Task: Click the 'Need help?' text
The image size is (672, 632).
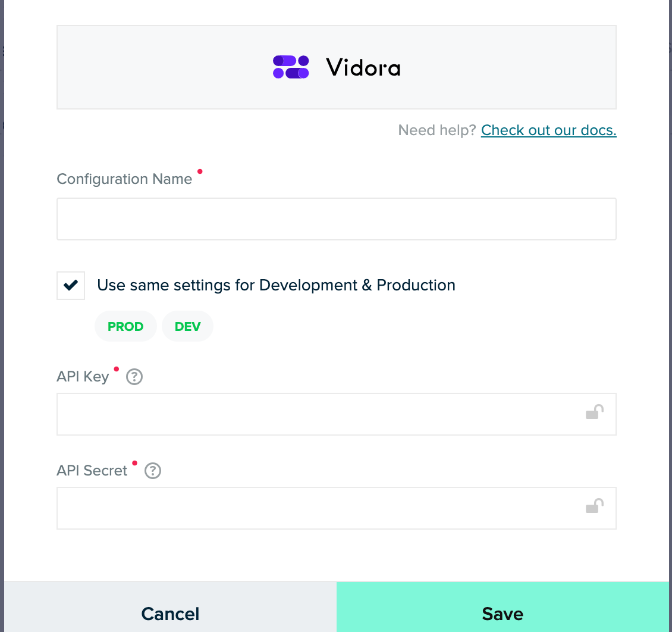Action: [x=437, y=130]
